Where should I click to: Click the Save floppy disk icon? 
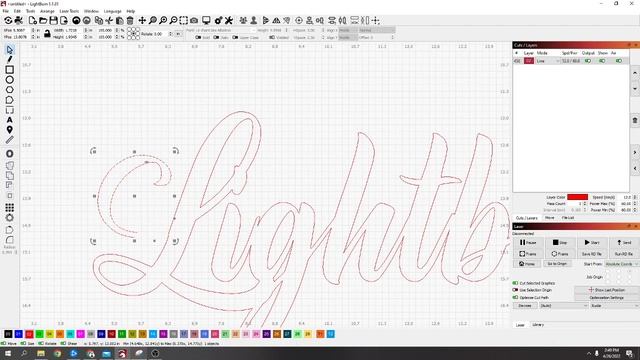53,20
